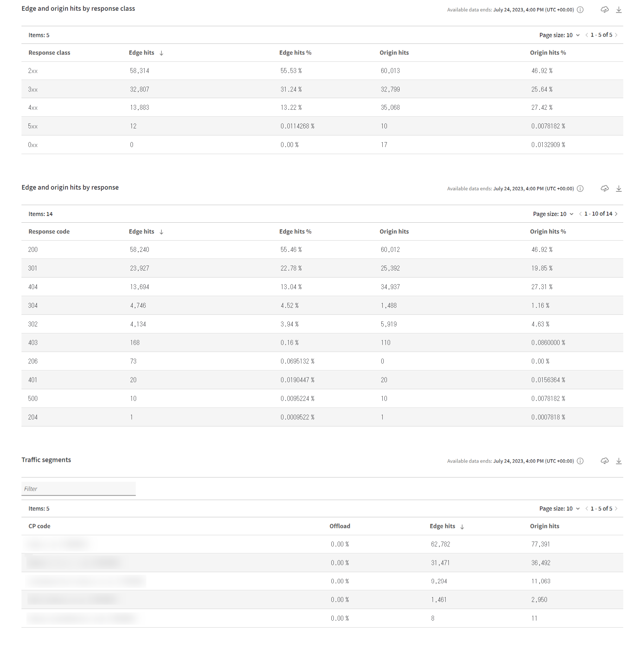The image size is (644, 649).
Task: Sort response code table by Origin hits %
Action: (x=548, y=232)
